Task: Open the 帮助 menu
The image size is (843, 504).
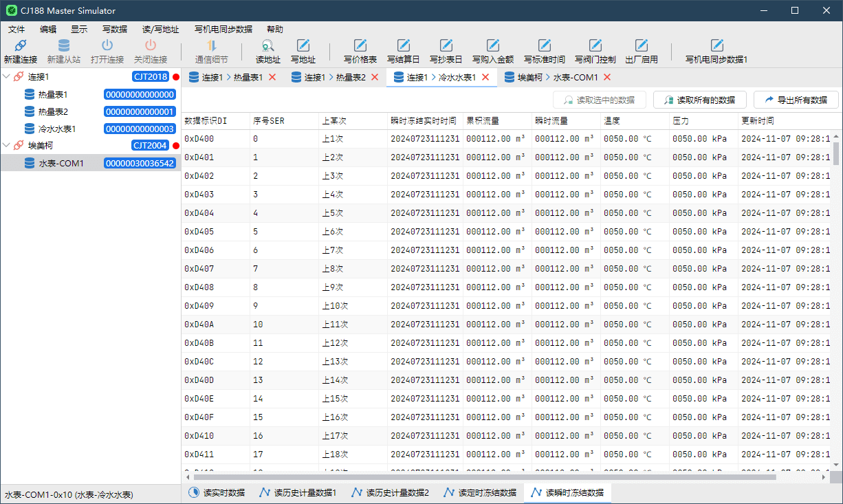Action: [x=274, y=30]
